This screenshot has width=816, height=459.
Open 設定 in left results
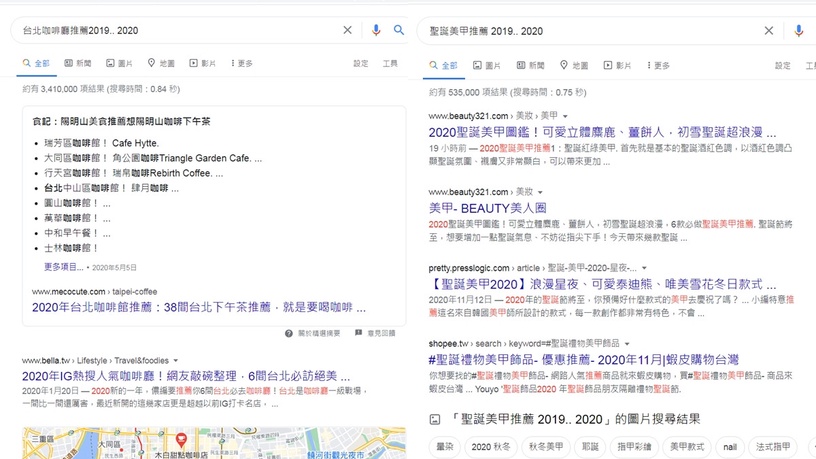pos(361,63)
